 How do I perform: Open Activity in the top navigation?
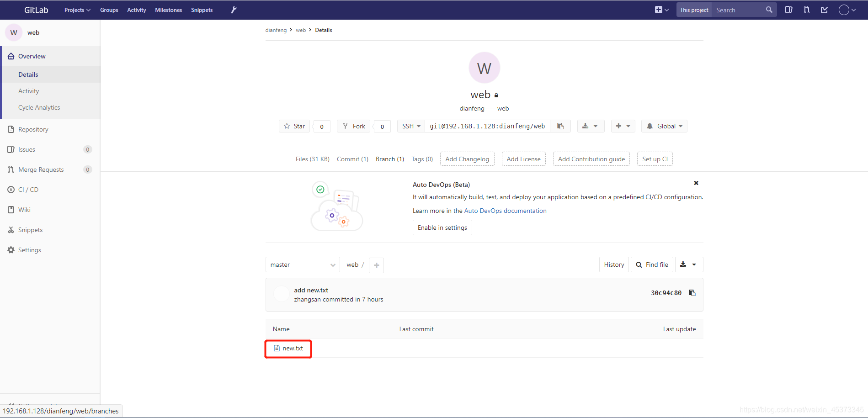pos(137,10)
